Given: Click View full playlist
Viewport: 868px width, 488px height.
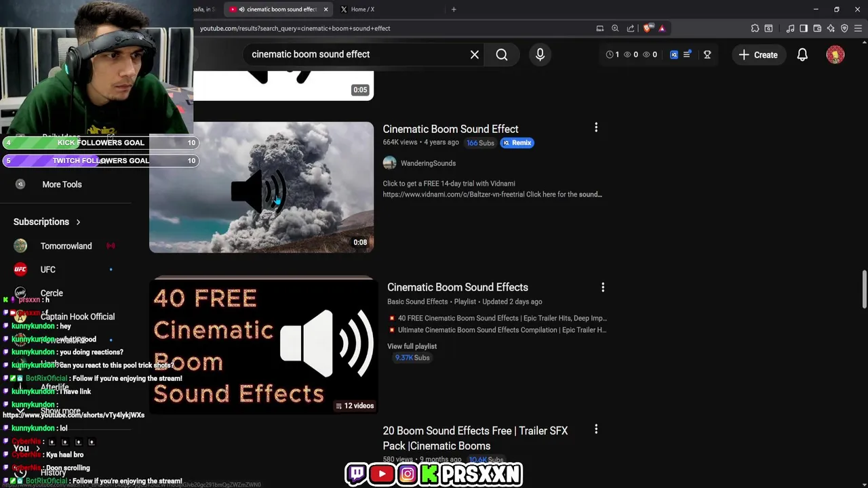Looking at the screenshot, I should coord(412,346).
